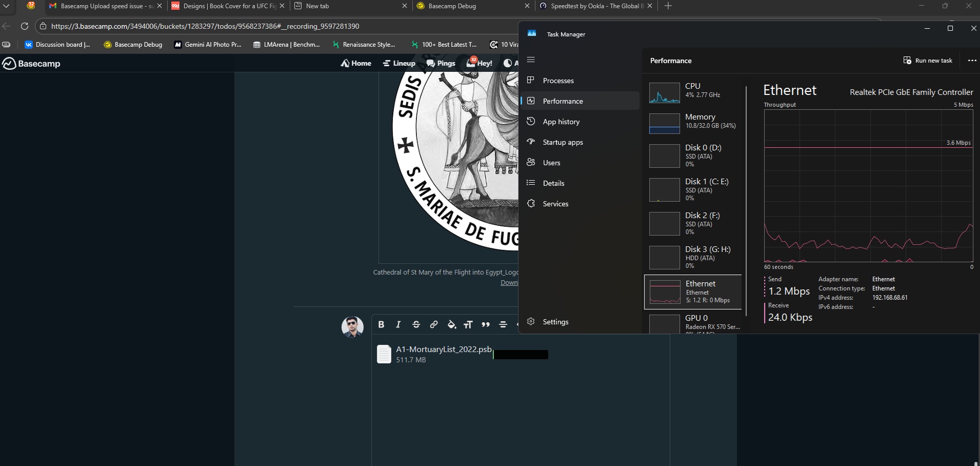Image resolution: width=980 pixels, height=466 pixels.
Task: Open the Startup apps page
Action: (x=563, y=142)
